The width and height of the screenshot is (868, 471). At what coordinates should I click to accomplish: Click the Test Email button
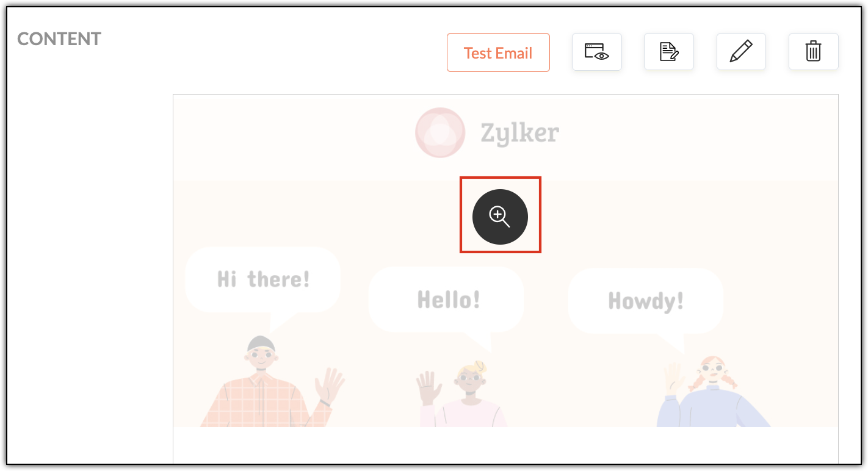(x=498, y=52)
